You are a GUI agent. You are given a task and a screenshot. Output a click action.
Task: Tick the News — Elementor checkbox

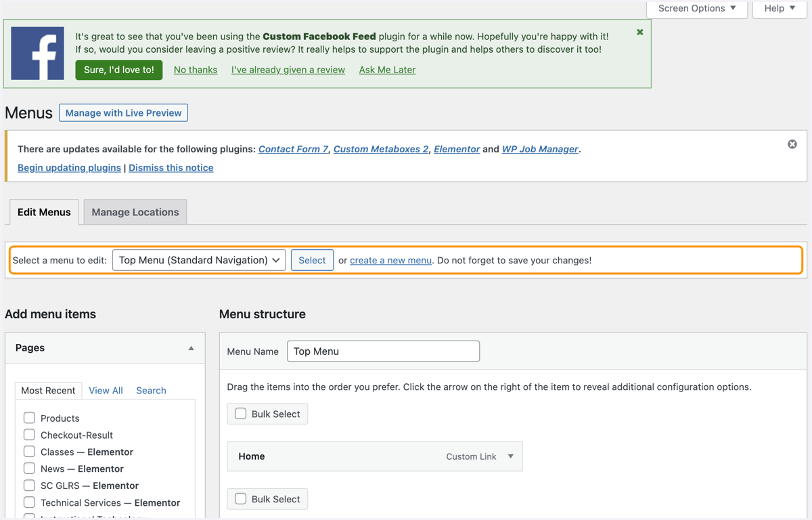(x=29, y=469)
